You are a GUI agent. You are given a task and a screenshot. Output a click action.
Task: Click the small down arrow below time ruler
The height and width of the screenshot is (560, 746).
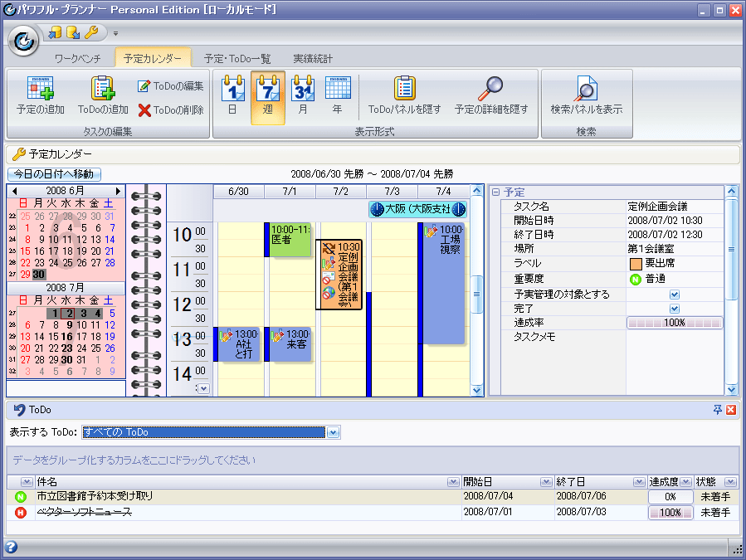click(203, 389)
